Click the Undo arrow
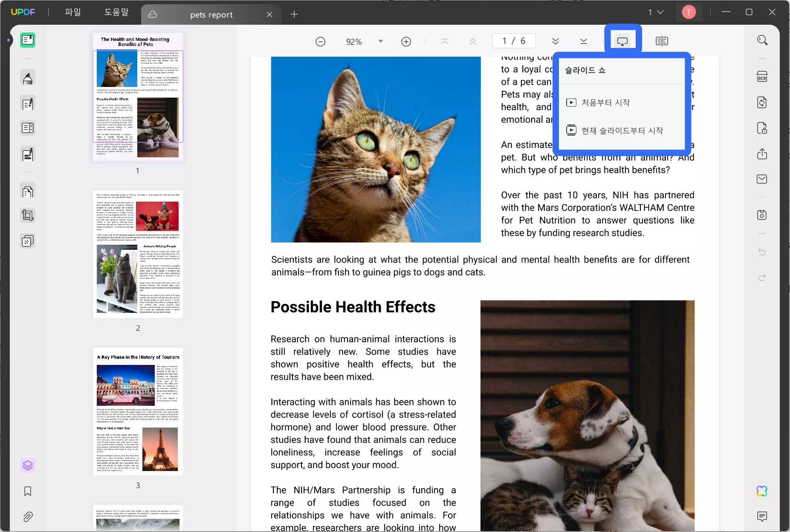The image size is (790, 532). 762,252
